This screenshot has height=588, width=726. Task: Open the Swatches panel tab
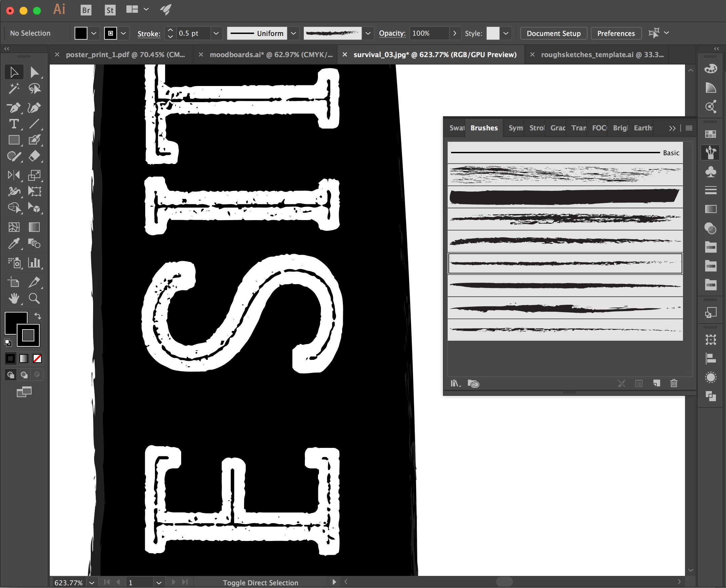click(456, 128)
